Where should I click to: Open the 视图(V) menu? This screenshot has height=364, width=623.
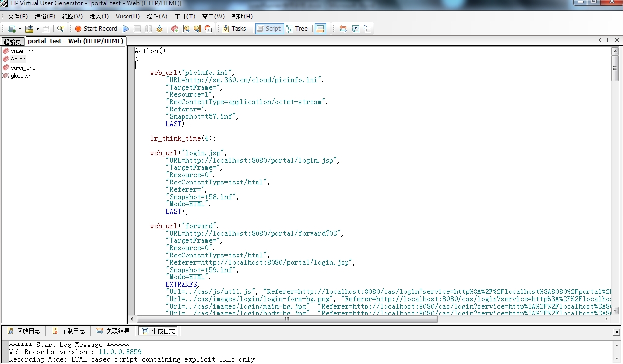click(x=72, y=17)
